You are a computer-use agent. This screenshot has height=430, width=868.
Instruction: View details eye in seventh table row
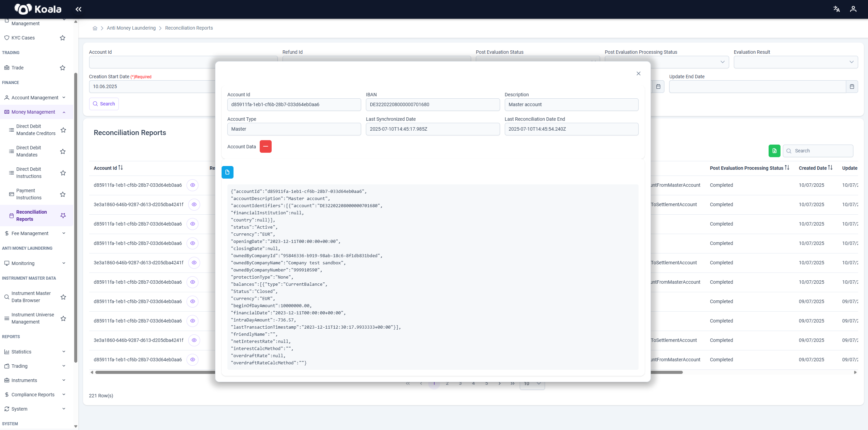point(193,301)
